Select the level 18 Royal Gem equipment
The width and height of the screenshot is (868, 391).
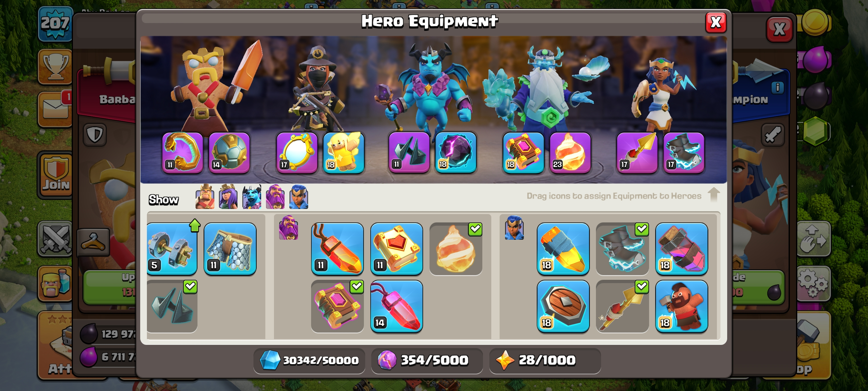click(681, 249)
